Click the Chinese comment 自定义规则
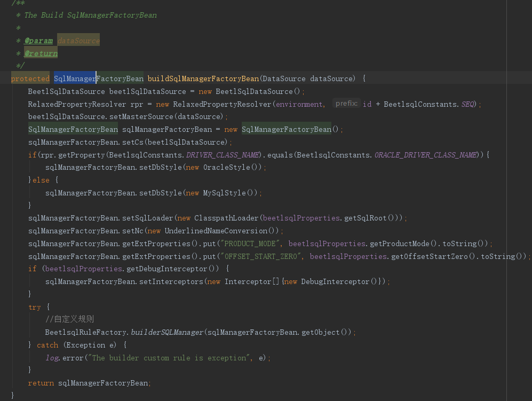Image resolution: width=532 pixels, height=401 pixels. pyautogui.click(x=69, y=319)
